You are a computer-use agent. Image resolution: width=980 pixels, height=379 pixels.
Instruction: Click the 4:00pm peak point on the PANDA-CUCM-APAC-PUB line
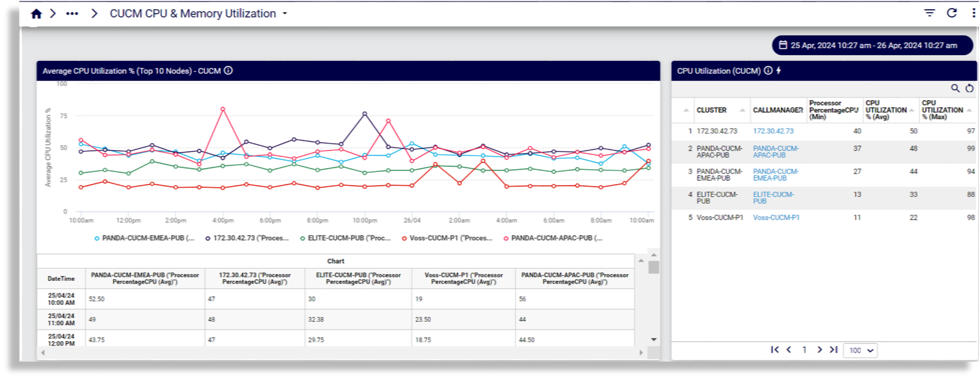pyautogui.click(x=223, y=109)
